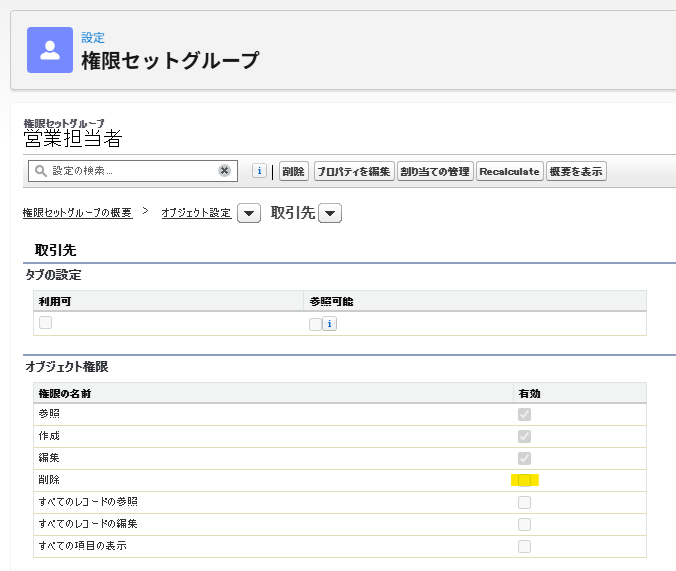Toggle すべてのレコードの編集 checkbox

click(x=524, y=524)
